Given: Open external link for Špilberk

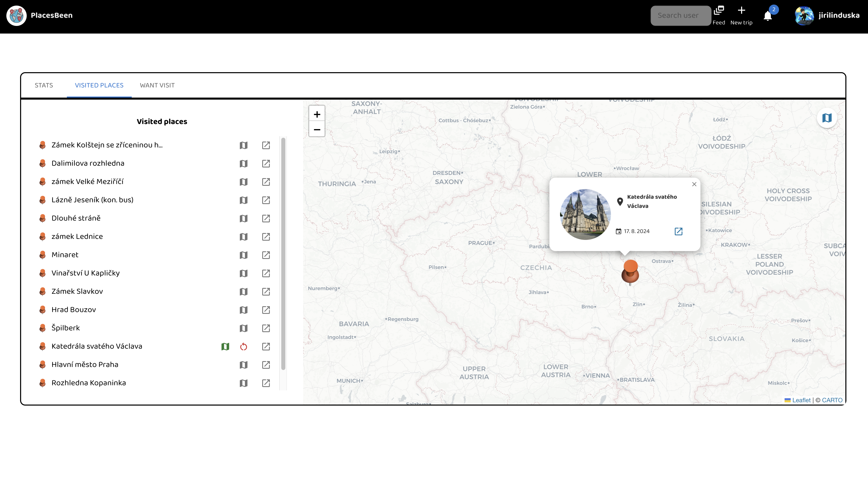Looking at the screenshot, I should (266, 328).
